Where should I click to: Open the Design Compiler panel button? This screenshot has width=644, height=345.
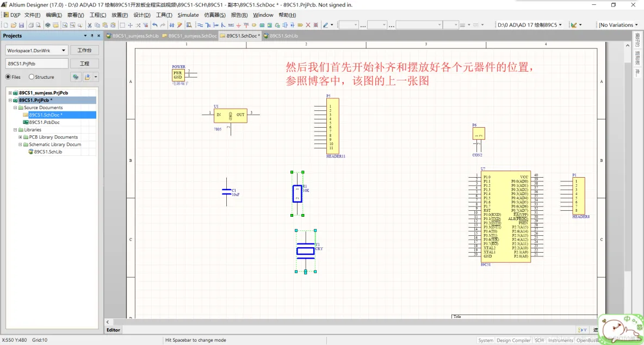pos(513,341)
